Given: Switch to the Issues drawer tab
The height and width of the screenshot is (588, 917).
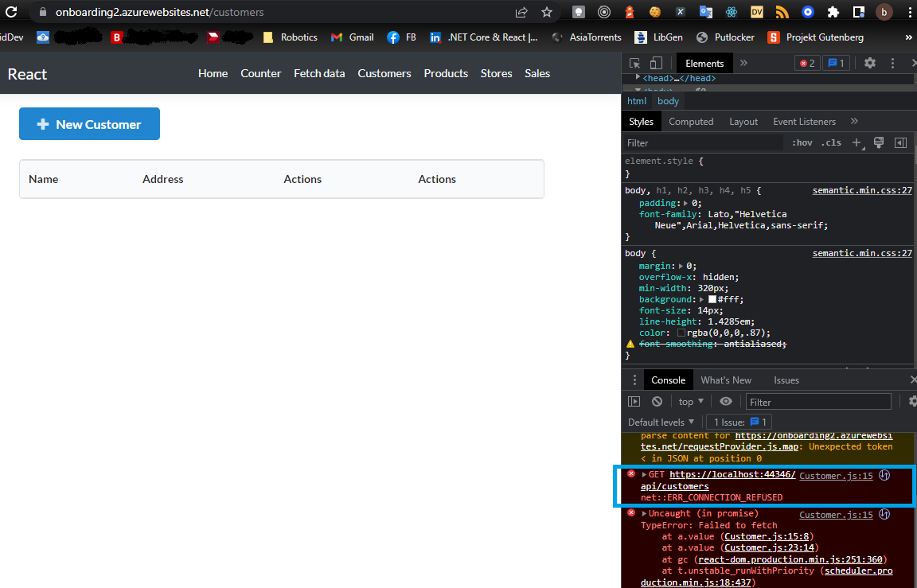Looking at the screenshot, I should click(786, 380).
